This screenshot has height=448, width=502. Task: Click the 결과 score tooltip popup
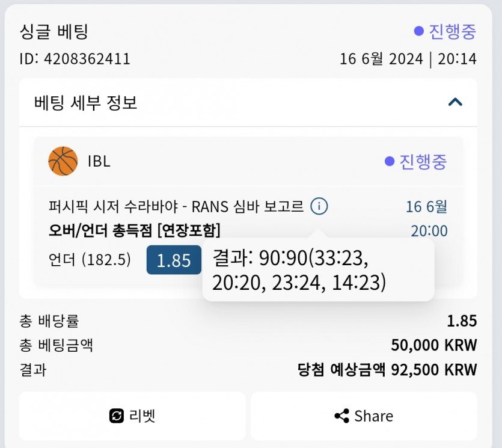[318, 269]
